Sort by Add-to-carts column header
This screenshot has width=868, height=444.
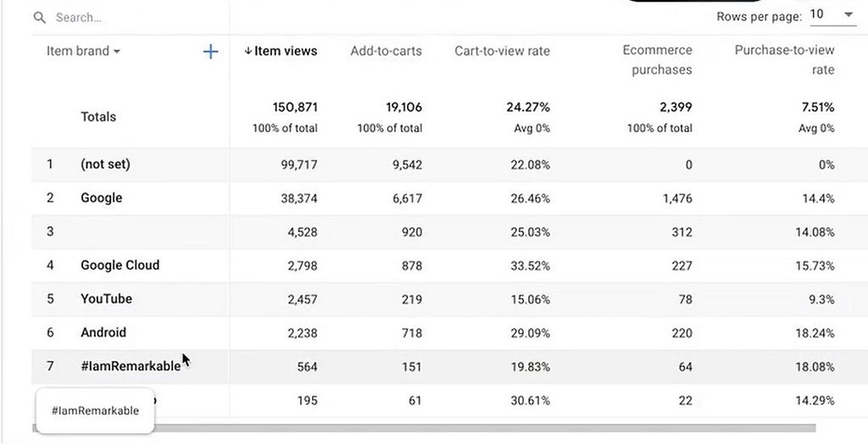(x=386, y=51)
